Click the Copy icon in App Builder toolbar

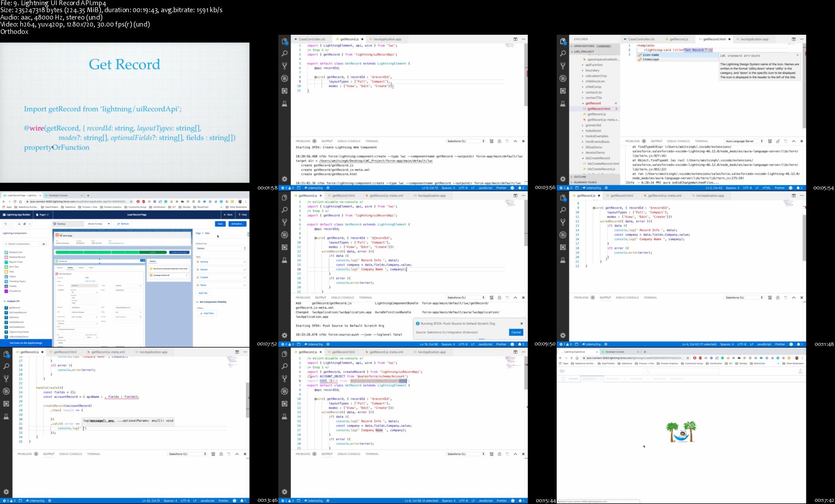tap(24, 224)
